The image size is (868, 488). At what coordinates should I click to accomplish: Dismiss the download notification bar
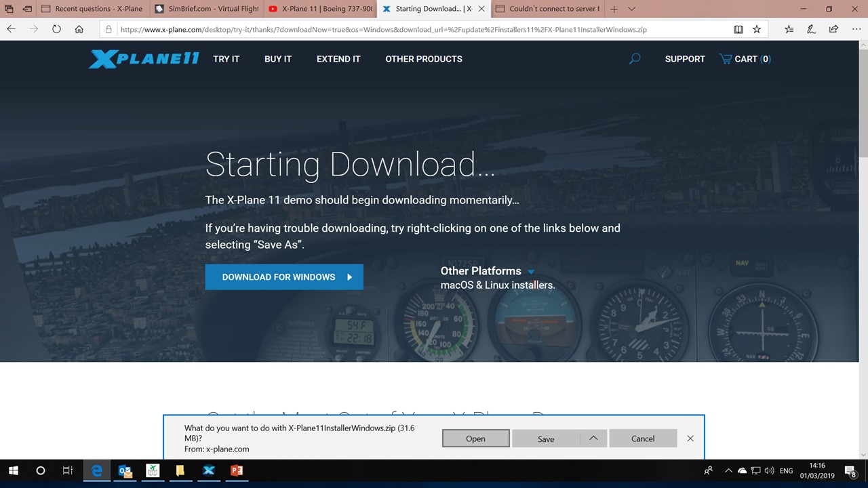pos(690,439)
